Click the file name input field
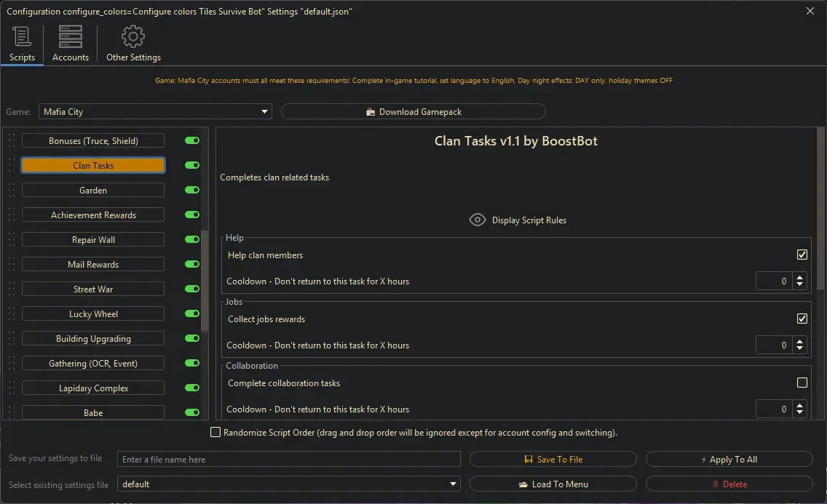 coord(288,459)
